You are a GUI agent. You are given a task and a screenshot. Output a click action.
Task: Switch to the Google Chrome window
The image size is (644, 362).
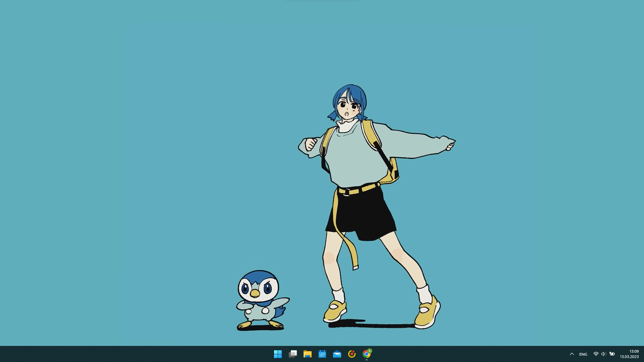click(x=367, y=354)
